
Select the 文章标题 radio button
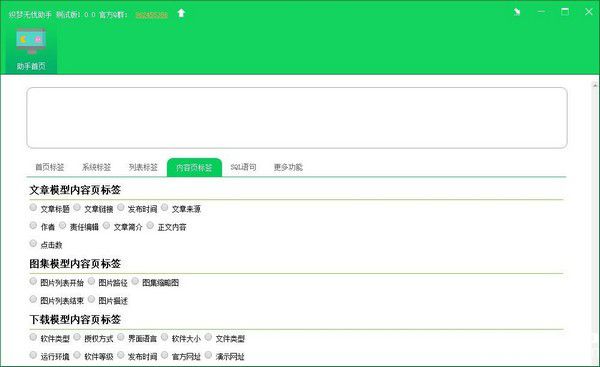(33, 207)
